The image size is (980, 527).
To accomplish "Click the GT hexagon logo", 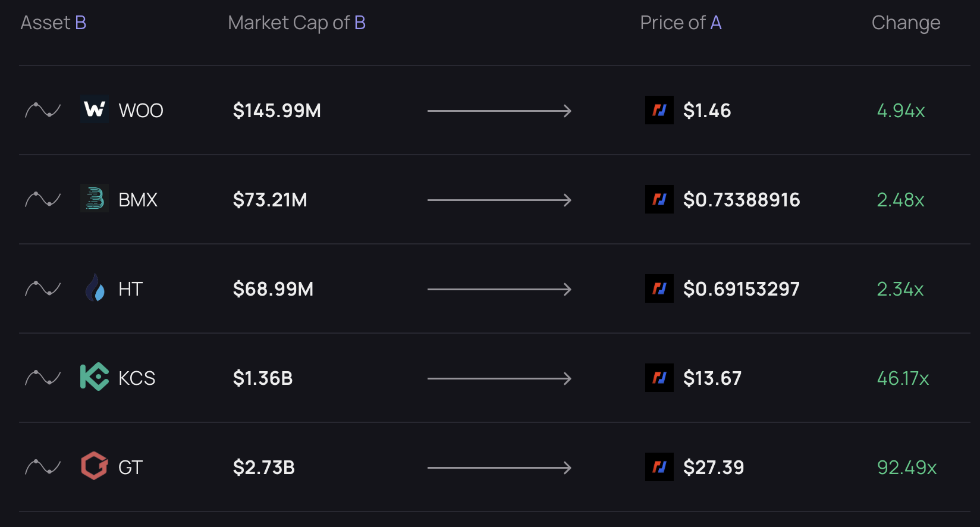I will [x=95, y=466].
